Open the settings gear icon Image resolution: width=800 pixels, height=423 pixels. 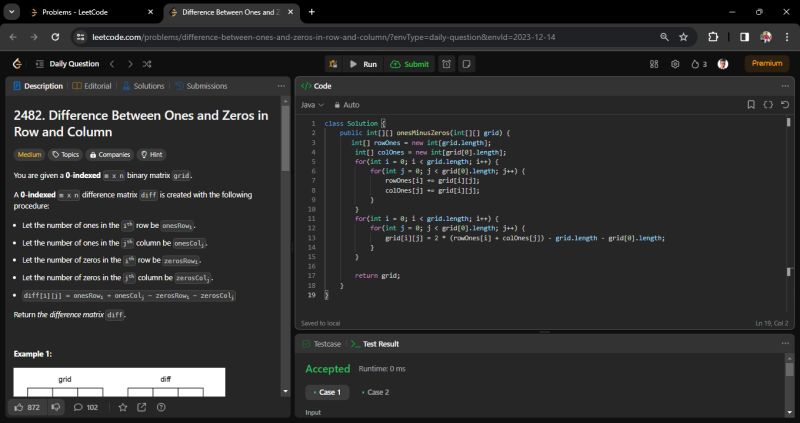coord(675,64)
